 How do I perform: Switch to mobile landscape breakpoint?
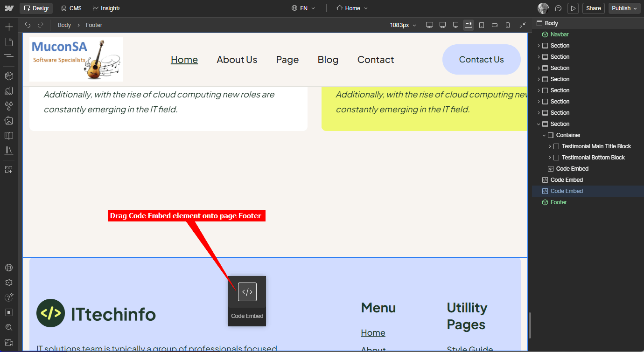coord(495,25)
